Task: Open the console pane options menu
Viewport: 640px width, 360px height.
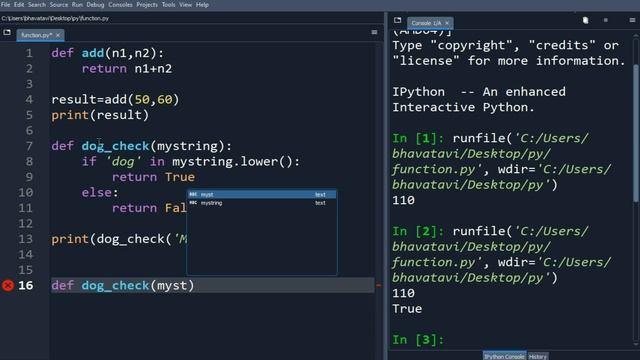Action: pos(632,20)
